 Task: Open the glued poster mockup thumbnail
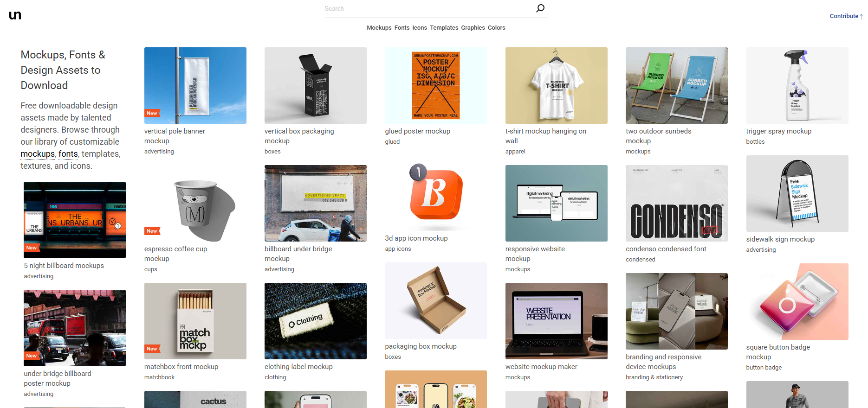click(436, 85)
